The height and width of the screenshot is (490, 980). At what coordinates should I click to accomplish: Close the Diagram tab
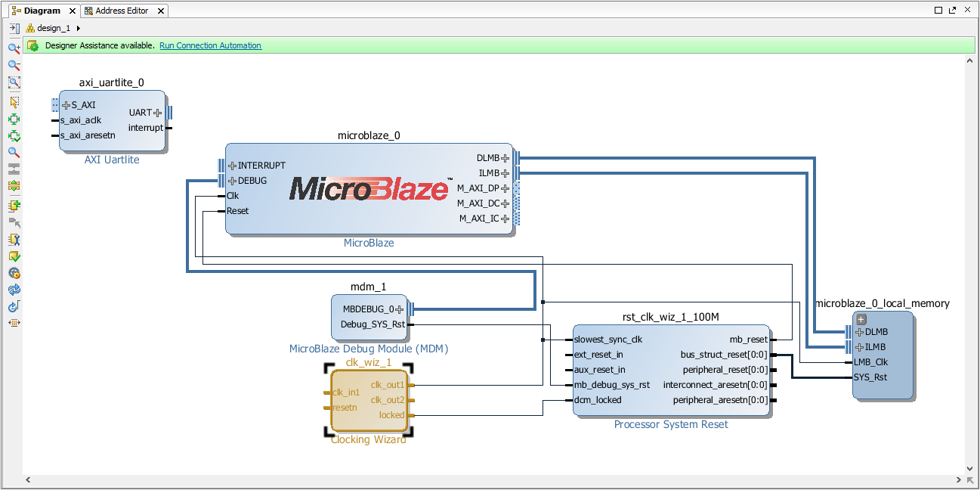(72, 11)
